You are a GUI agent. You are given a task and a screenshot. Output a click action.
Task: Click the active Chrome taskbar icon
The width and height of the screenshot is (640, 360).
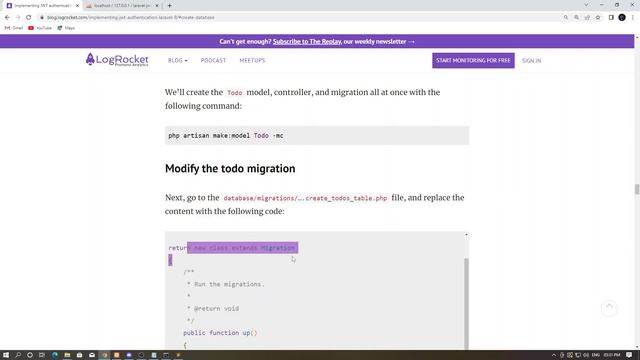pyautogui.click(x=104, y=355)
